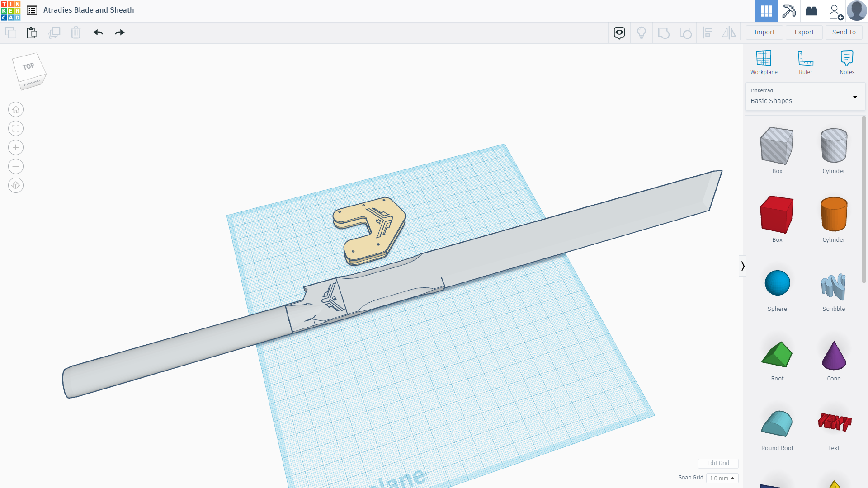Click the Edit Grid button
Image resolution: width=868 pixels, height=488 pixels.
click(x=718, y=463)
